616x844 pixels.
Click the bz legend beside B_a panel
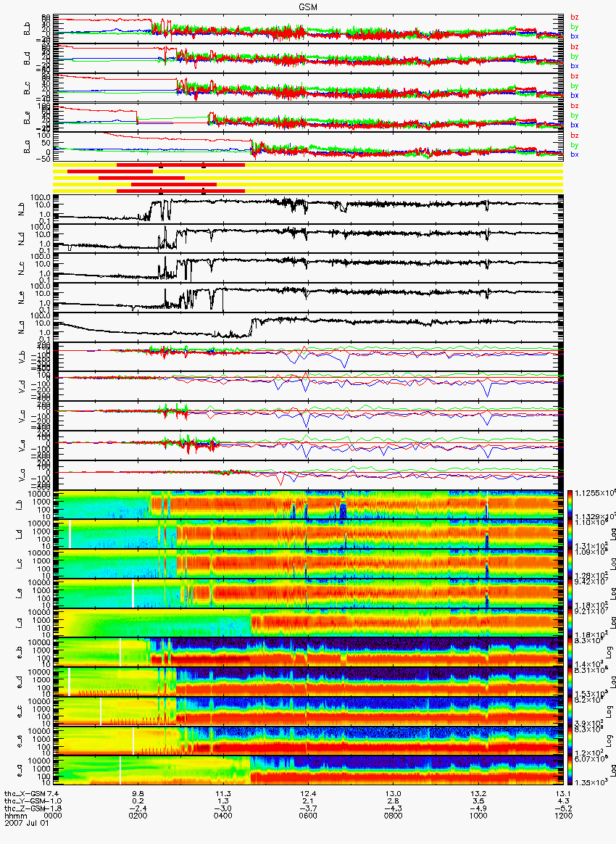(x=574, y=135)
